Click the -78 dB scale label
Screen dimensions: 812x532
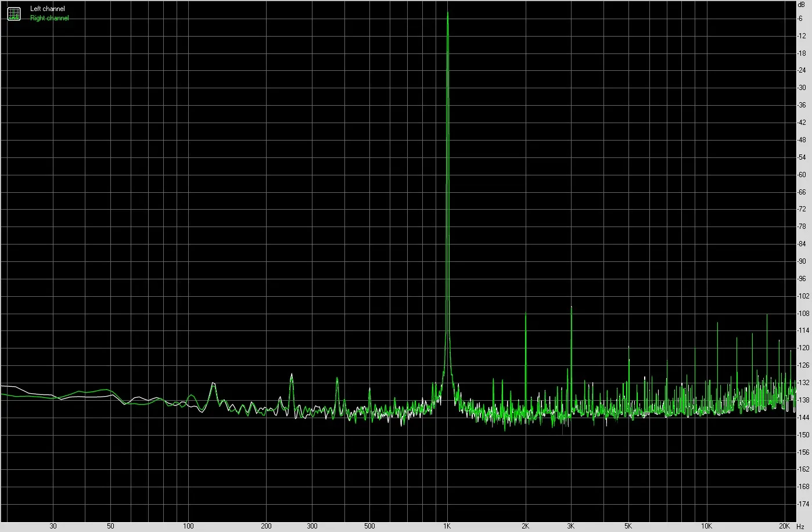(802, 227)
